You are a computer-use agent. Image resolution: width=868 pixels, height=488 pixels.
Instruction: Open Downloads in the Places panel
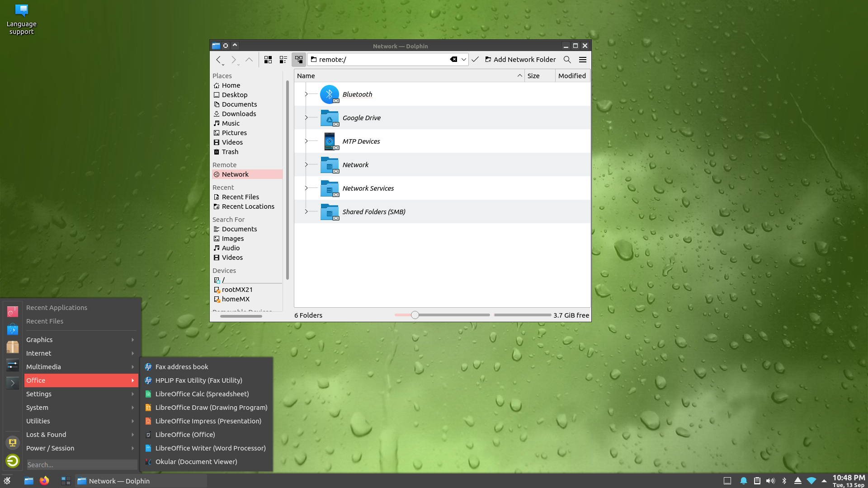239,114
